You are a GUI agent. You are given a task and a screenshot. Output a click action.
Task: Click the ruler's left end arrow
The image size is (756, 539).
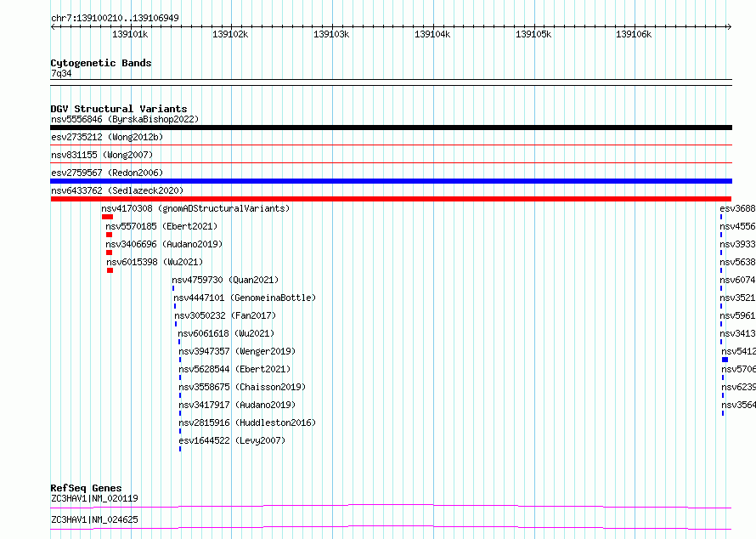click(53, 26)
